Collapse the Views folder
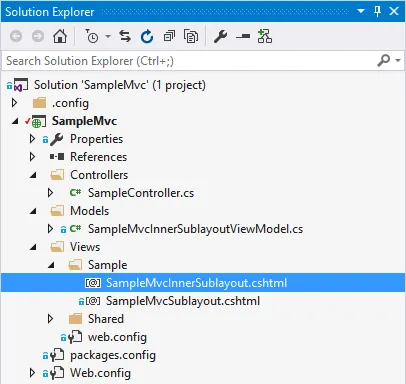 33,247
